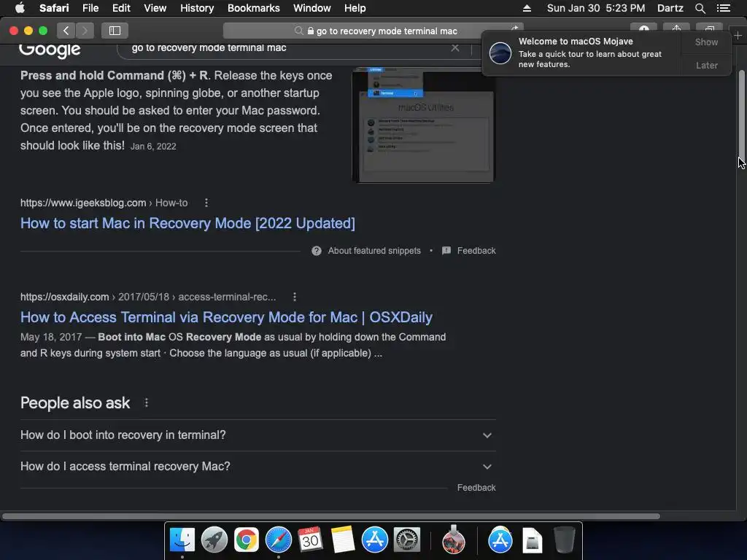Open options dots next to igeeksblog URL
Viewport: 747px width, 560px height.
[206, 203]
